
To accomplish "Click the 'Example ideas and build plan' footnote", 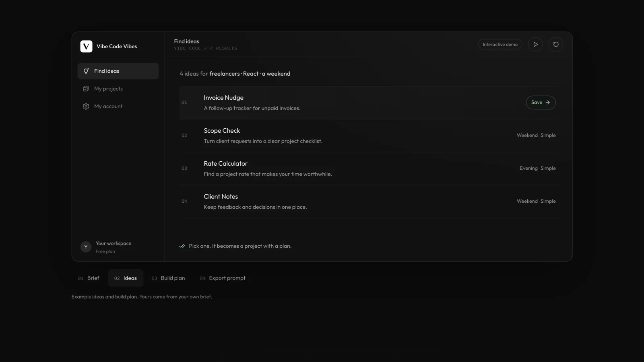I will pyautogui.click(x=142, y=297).
